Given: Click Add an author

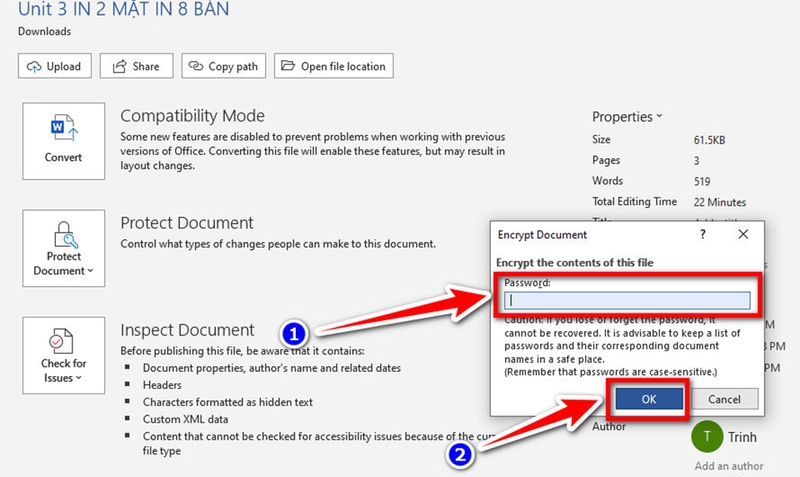Looking at the screenshot, I should click(729, 466).
